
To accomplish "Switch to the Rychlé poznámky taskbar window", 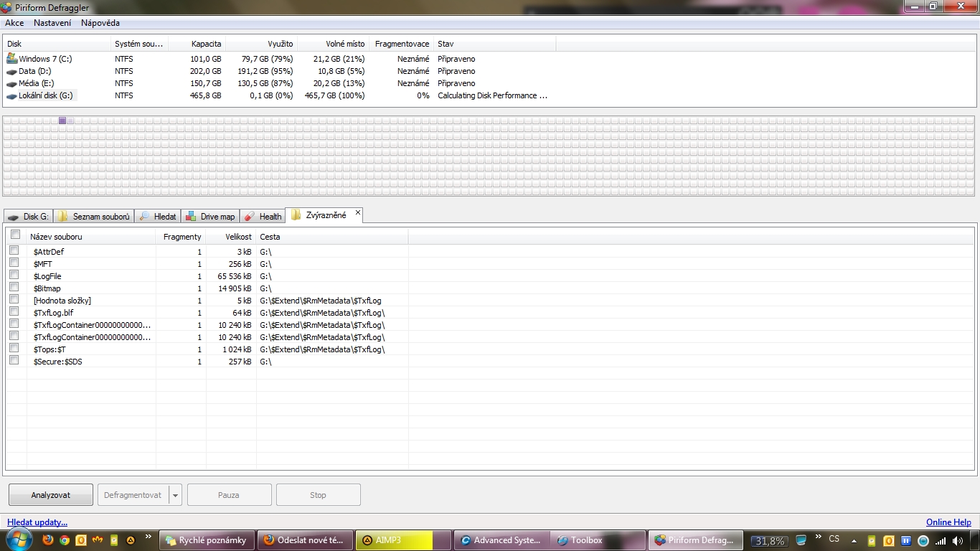I will (206, 540).
